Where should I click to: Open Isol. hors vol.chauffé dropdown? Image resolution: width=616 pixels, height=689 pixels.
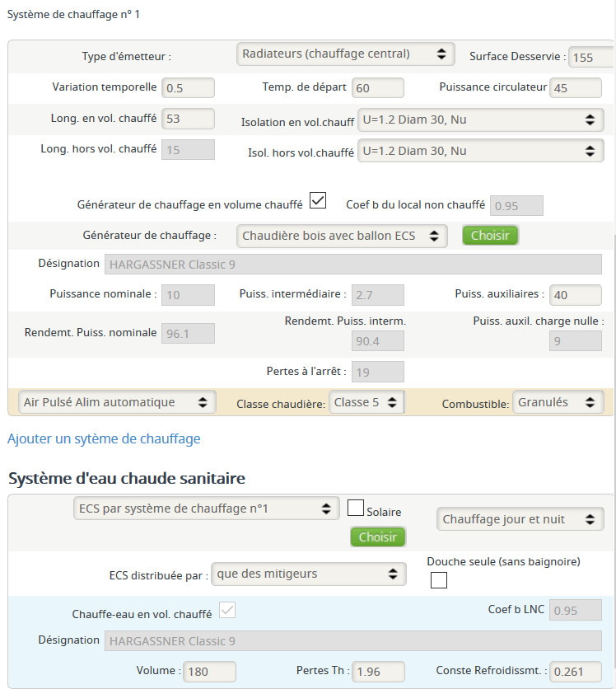pyautogui.click(x=481, y=151)
